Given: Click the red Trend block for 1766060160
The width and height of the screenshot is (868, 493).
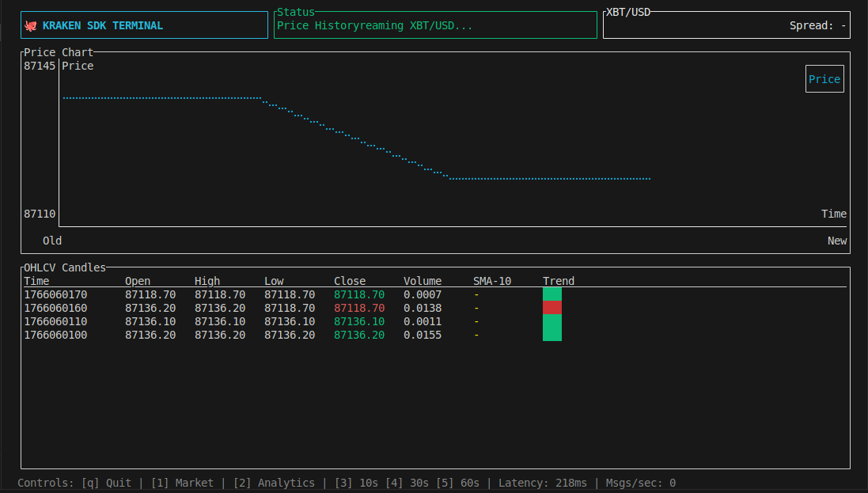Looking at the screenshot, I should 552,307.
